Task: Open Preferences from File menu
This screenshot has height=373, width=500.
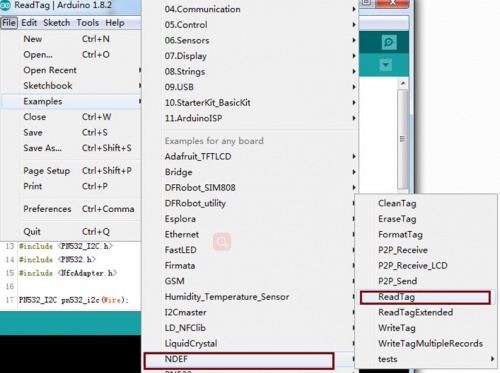Action: [x=71, y=209]
